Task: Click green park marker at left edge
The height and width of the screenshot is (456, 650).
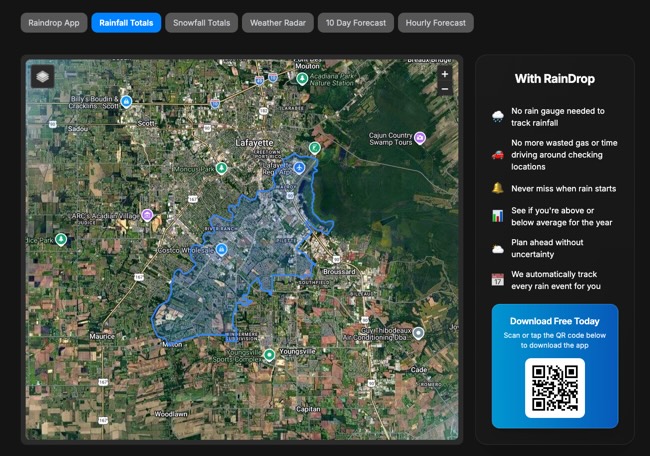Action: click(x=61, y=239)
